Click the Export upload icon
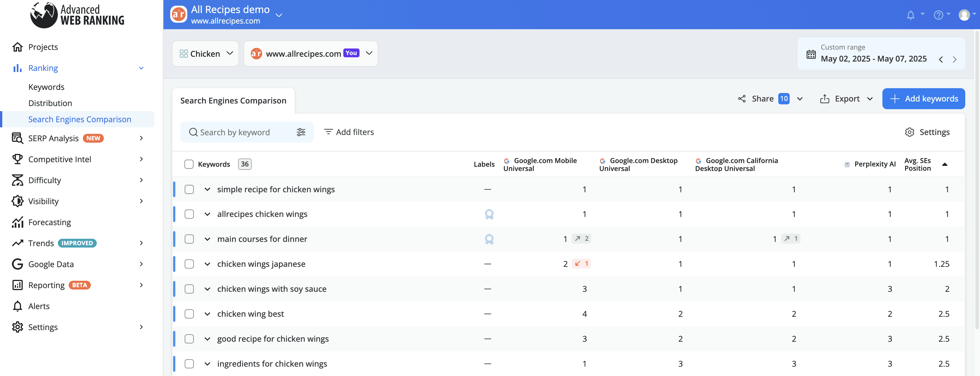 coord(825,99)
